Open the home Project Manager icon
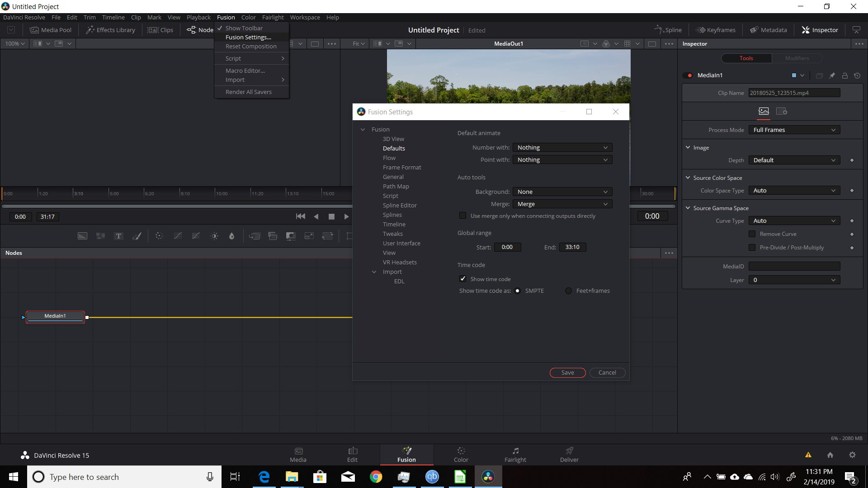The width and height of the screenshot is (868, 488). coord(830,455)
